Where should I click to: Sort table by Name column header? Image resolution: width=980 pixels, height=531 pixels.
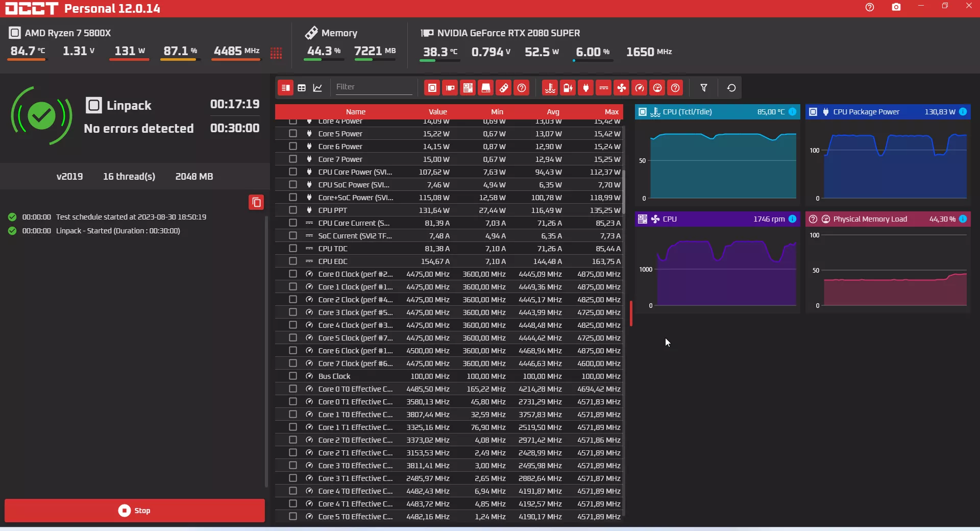pyautogui.click(x=356, y=112)
